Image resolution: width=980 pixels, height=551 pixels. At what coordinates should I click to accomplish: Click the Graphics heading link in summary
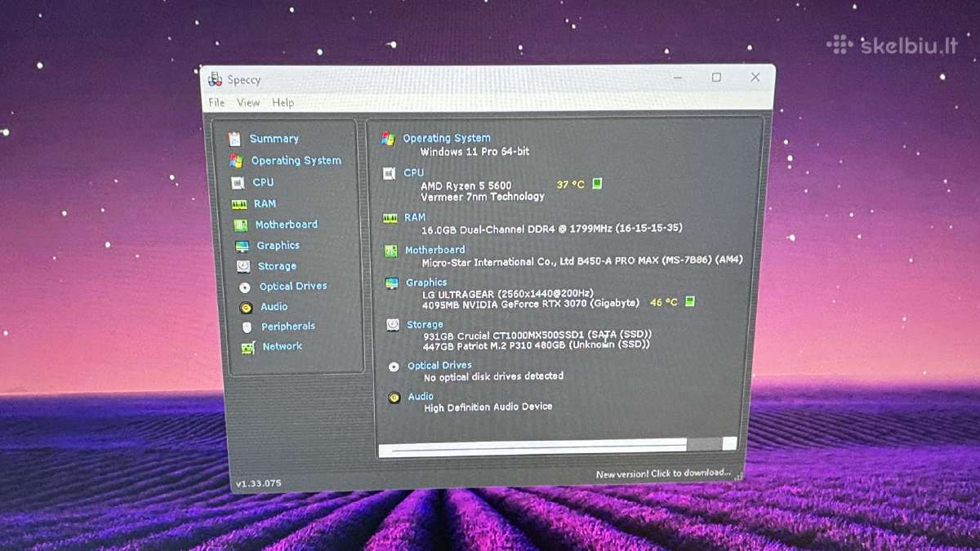click(426, 283)
